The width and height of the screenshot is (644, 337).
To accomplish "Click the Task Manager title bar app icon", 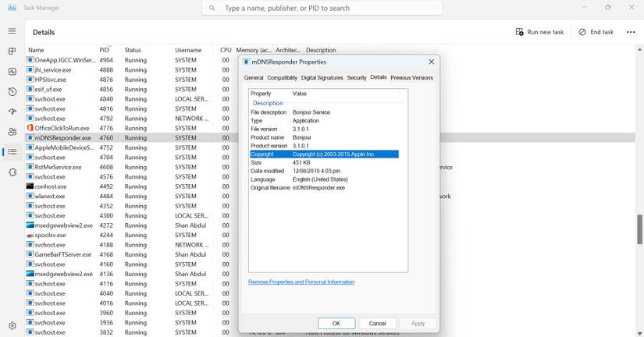I will (12, 8).
